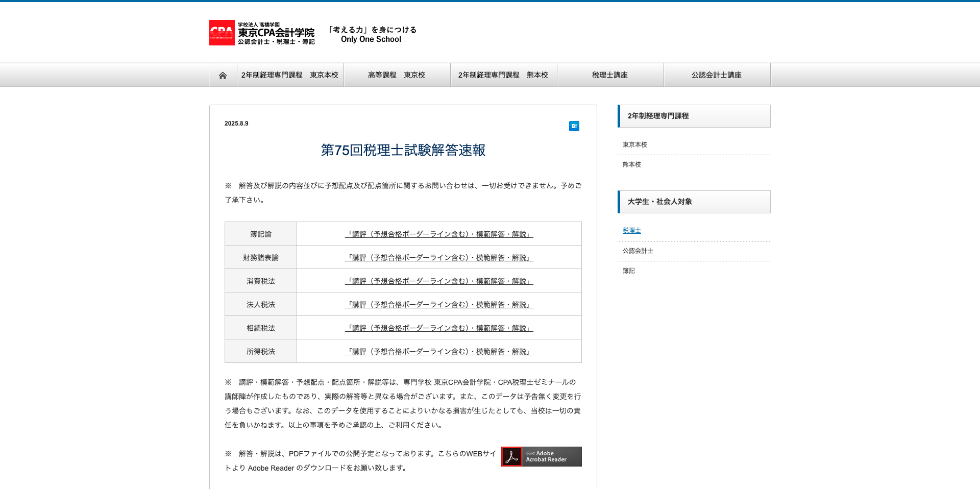Click the 法人税法 table cell
The height and width of the screenshot is (489, 980).
tap(261, 304)
